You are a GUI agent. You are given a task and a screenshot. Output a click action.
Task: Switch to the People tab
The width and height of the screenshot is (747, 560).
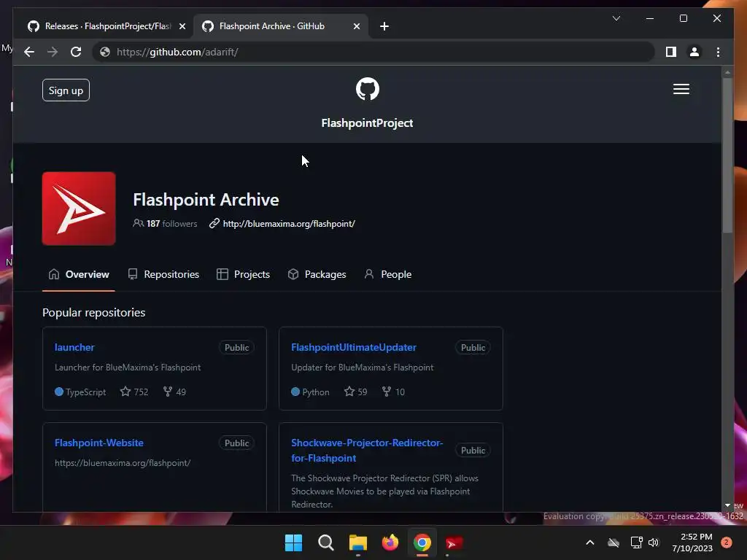click(388, 274)
